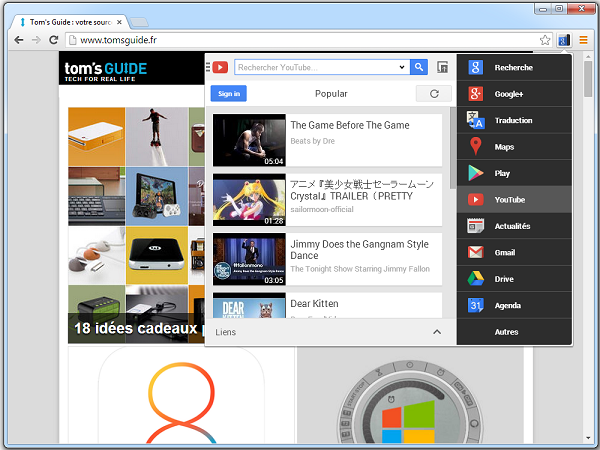Click the video list scrollbar thumb
The height and width of the screenshot is (450, 600).
453,147
